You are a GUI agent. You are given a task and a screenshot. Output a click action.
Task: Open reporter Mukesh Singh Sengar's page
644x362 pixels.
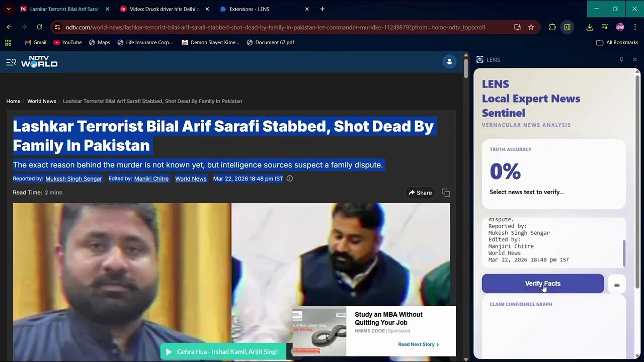pyautogui.click(x=73, y=178)
